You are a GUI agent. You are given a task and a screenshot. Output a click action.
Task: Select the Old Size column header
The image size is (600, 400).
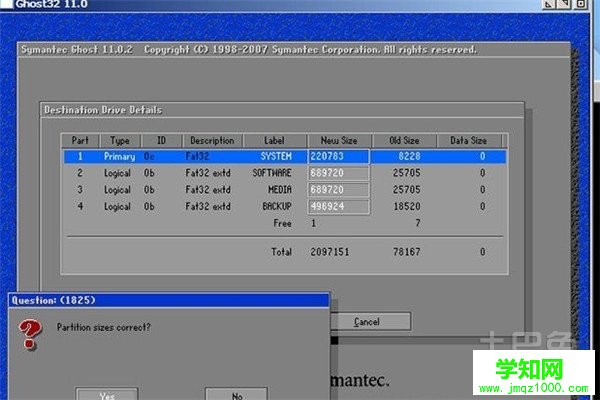click(x=404, y=140)
